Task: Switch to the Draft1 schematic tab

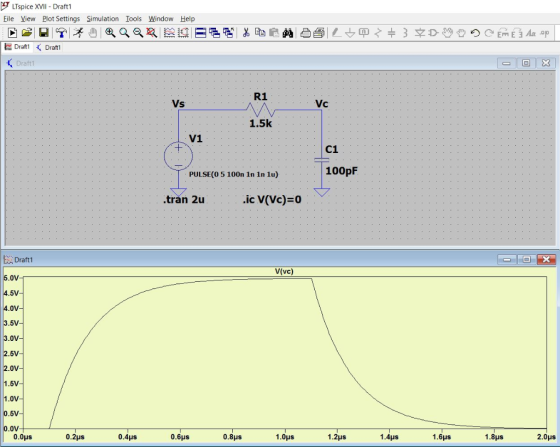Action: [x=49, y=47]
